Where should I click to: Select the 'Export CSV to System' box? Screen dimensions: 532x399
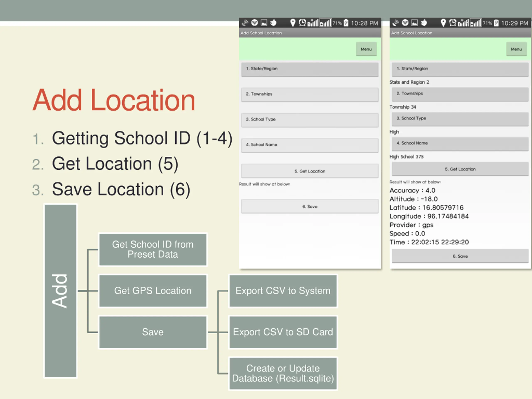[283, 291]
